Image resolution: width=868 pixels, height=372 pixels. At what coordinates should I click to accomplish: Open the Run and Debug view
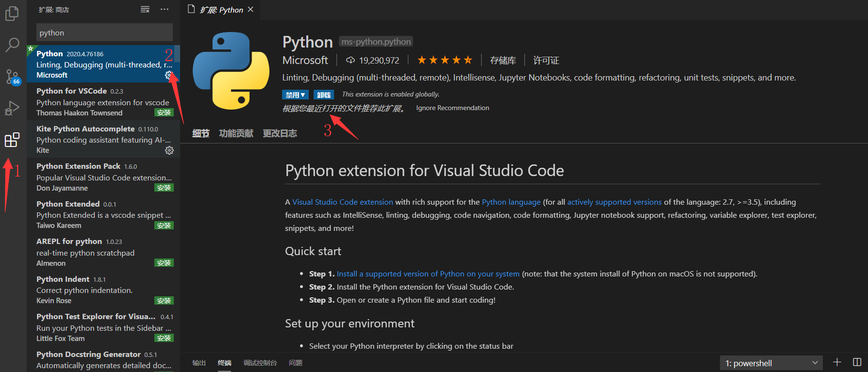pyautogui.click(x=12, y=108)
